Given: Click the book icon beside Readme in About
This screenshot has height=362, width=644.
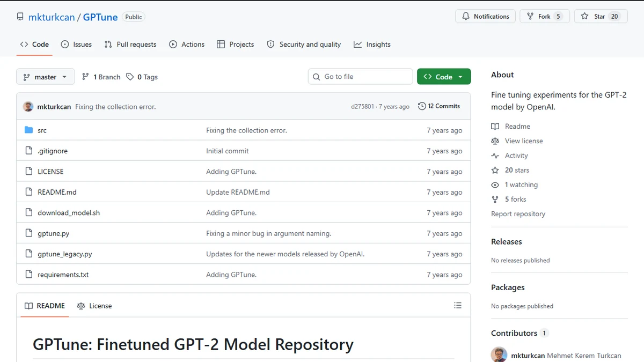Looking at the screenshot, I should click(x=495, y=127).
